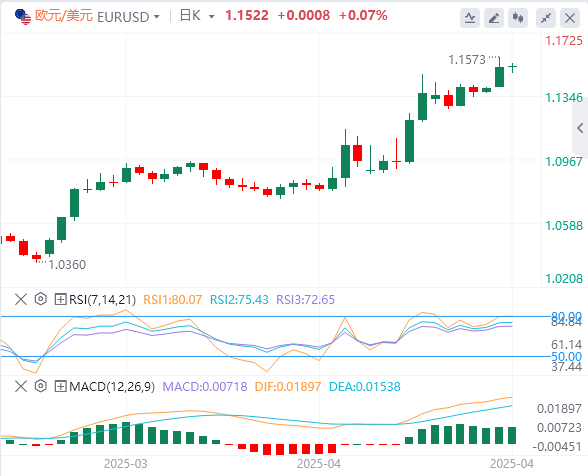Remove the MACD indicator panel
The image size is (588, 476).
point(21,386)
